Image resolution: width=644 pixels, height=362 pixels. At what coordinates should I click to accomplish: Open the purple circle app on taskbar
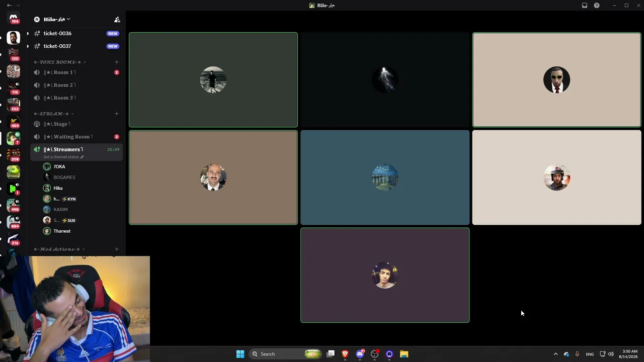click(389, 354)
